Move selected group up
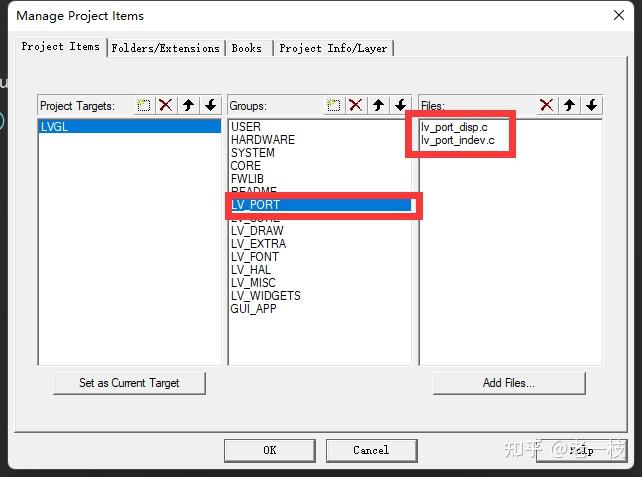Screen dimensions: 642x477 click(x=378, y=105)
